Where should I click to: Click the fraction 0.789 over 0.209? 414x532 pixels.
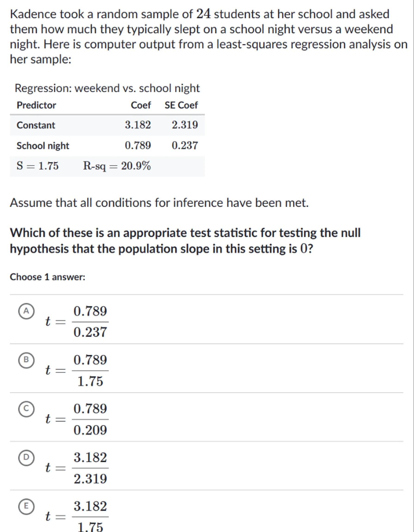90,419
